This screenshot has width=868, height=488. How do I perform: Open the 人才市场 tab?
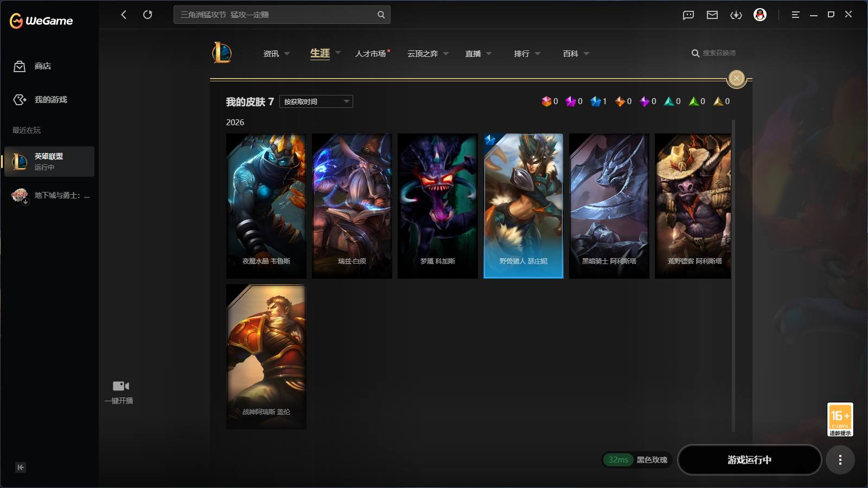click(x=371, y=54)
